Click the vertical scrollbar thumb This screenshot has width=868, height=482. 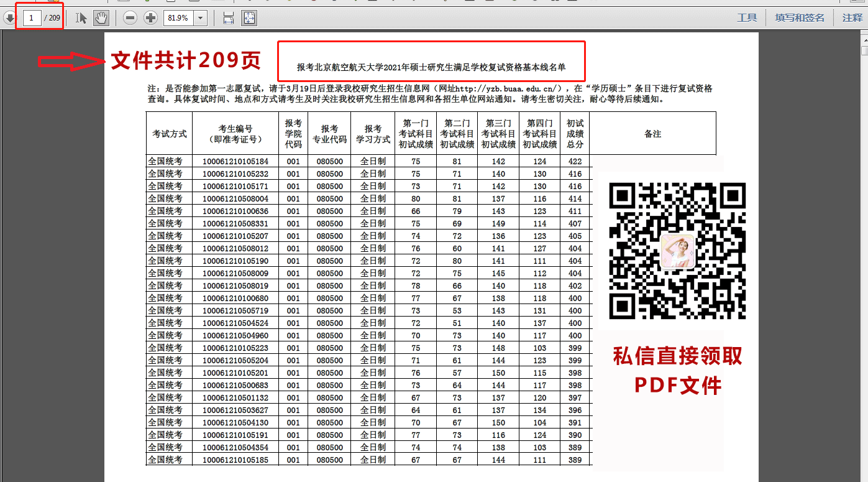(x=864, y=50)
